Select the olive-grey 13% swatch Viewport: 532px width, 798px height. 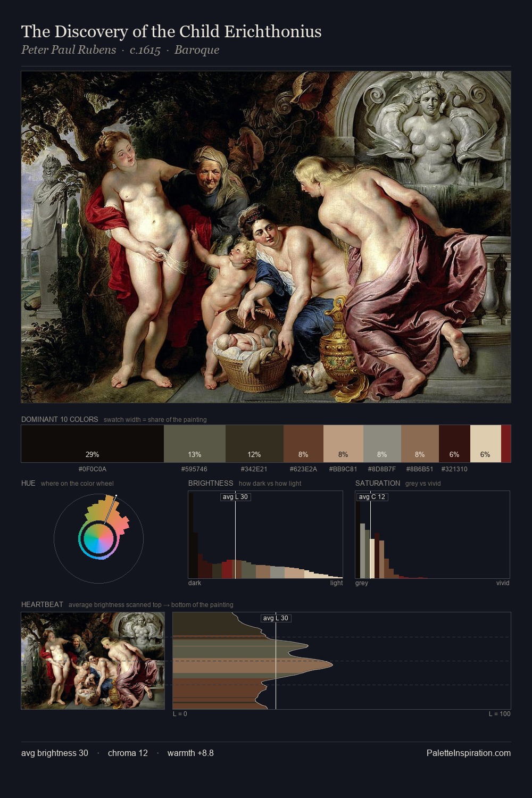click(195, 444)
